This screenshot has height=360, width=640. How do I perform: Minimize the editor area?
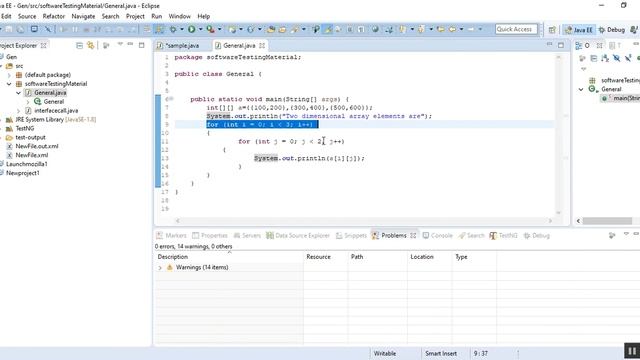point(549,44)
